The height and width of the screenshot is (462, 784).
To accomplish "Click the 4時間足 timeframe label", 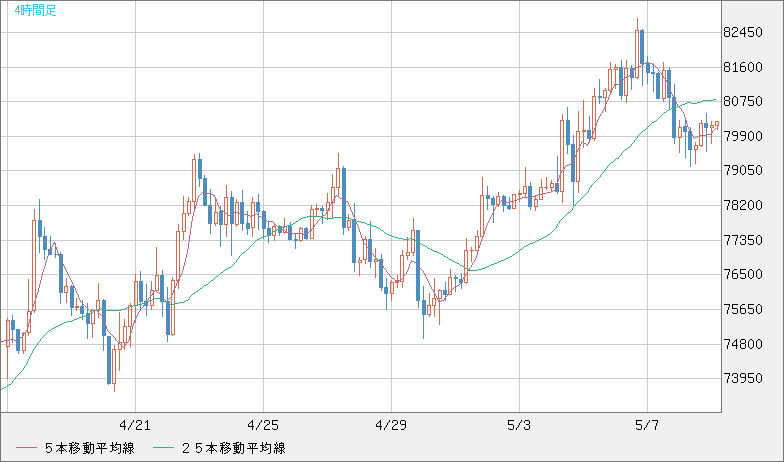I will [36, 10].
